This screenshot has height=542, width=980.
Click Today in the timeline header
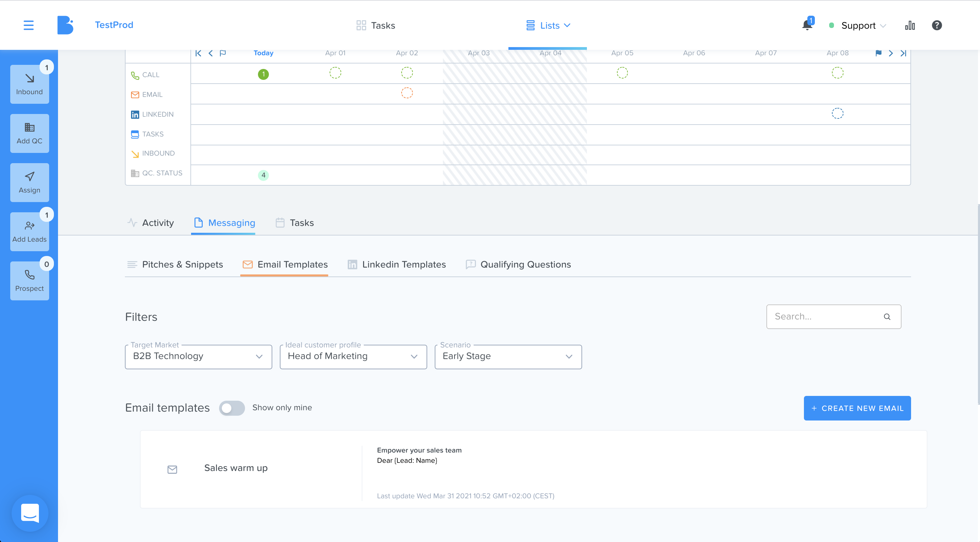(263, 53)
